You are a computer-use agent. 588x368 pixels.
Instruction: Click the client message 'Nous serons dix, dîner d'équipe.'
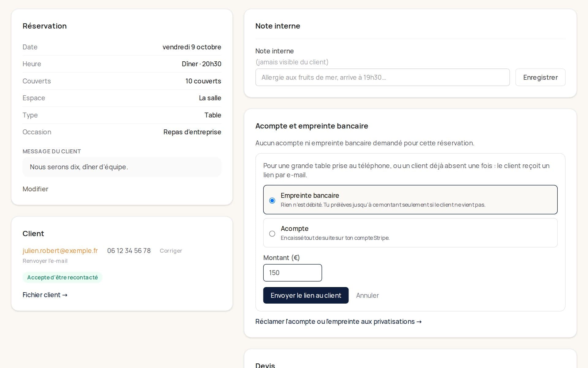pos(79,167)
